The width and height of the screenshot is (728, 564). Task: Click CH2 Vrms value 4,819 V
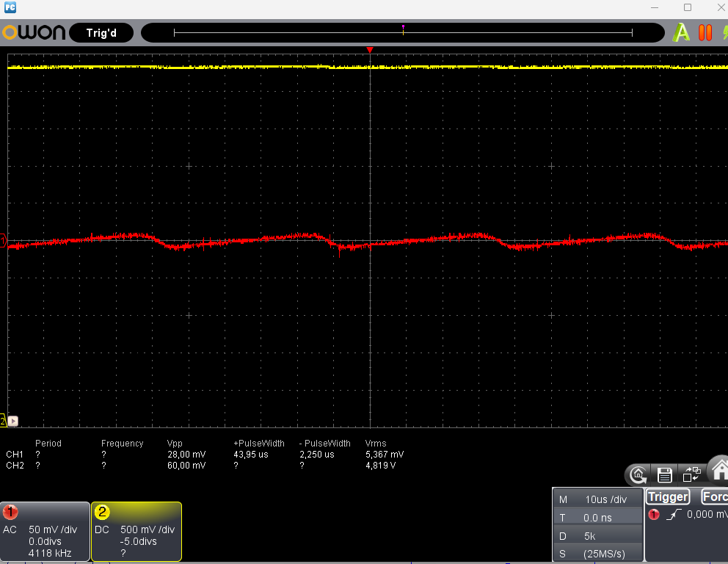click(x=381, y=466)
